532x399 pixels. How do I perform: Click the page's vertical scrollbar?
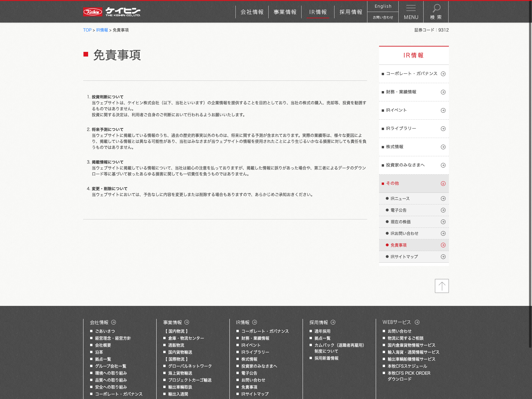point(530,166)
